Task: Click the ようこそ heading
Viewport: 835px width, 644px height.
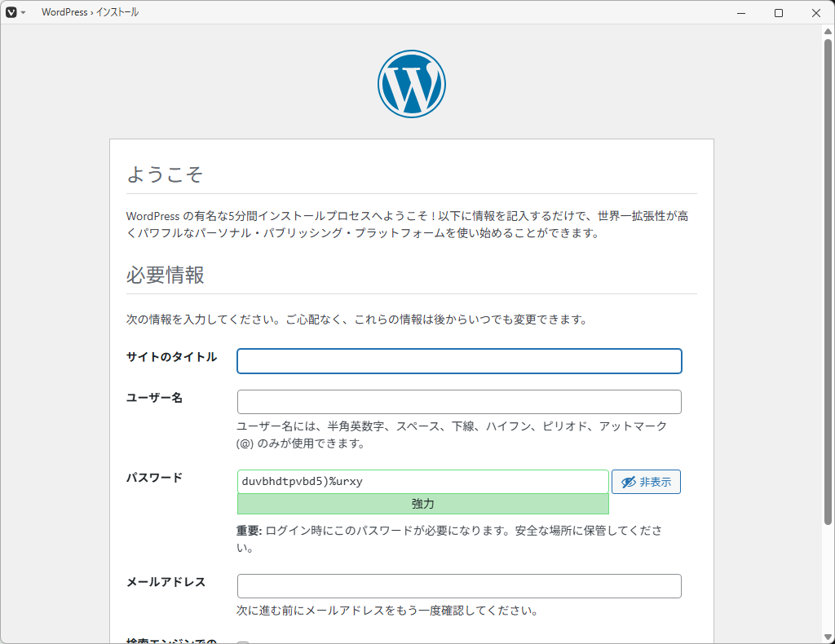Action: (164, 174)
